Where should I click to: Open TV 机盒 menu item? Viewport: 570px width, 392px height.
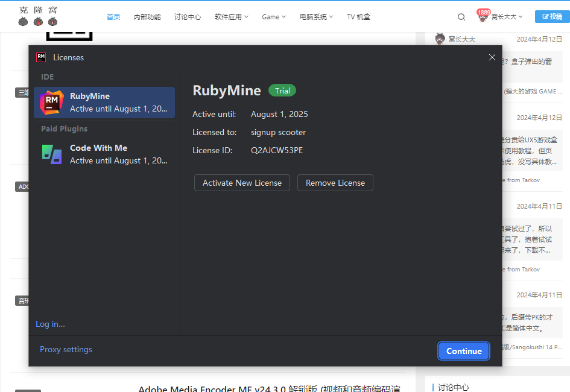pos(358,17)
